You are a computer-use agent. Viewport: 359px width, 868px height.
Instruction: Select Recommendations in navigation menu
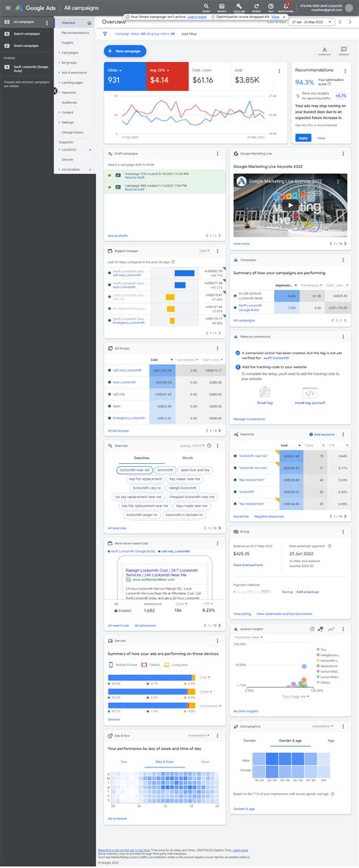click(75, 33)
